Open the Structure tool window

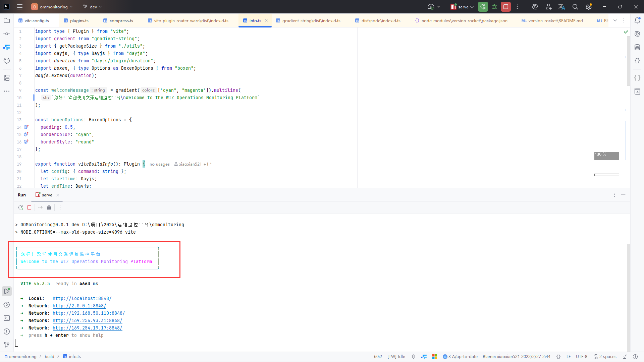click(x=7, y=78)
